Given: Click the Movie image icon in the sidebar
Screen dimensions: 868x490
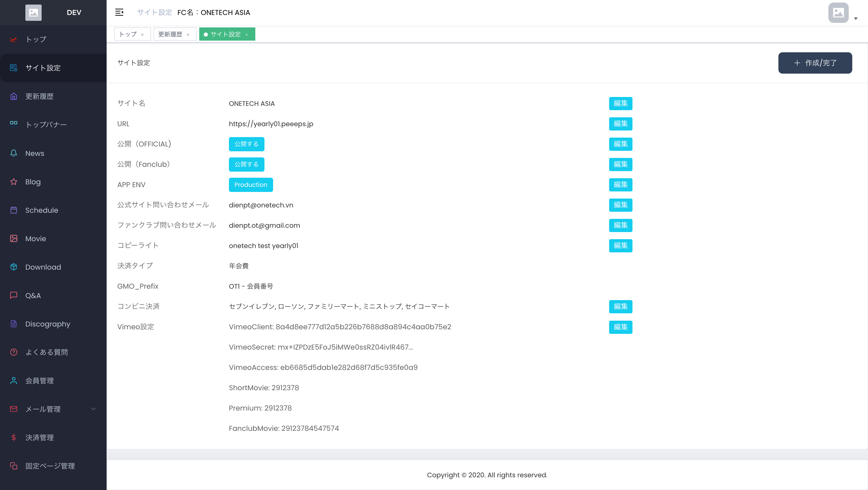Looking at the screenshot, I should click(13, 239).
